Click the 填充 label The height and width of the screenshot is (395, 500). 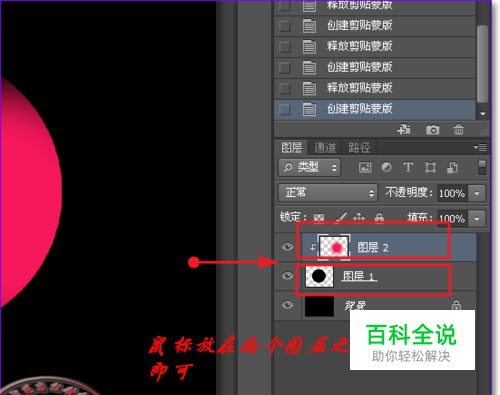point(420,218)
